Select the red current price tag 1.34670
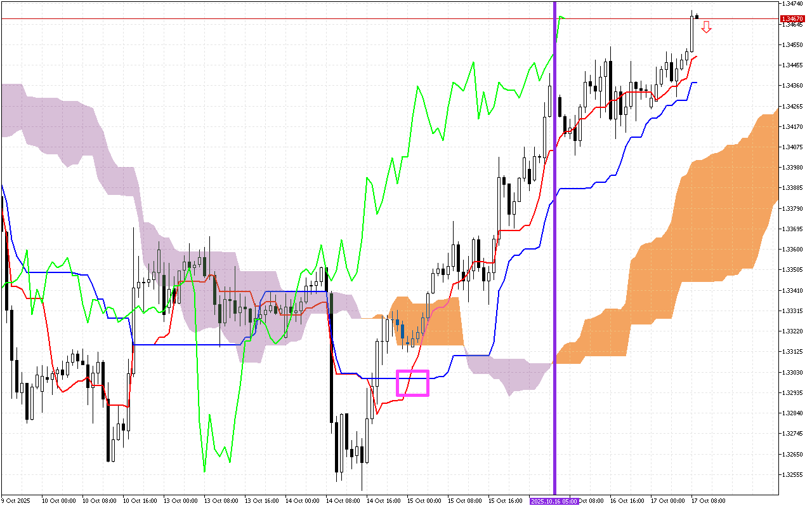Screen dimensions: 812x508 click(x=794, y=18)
